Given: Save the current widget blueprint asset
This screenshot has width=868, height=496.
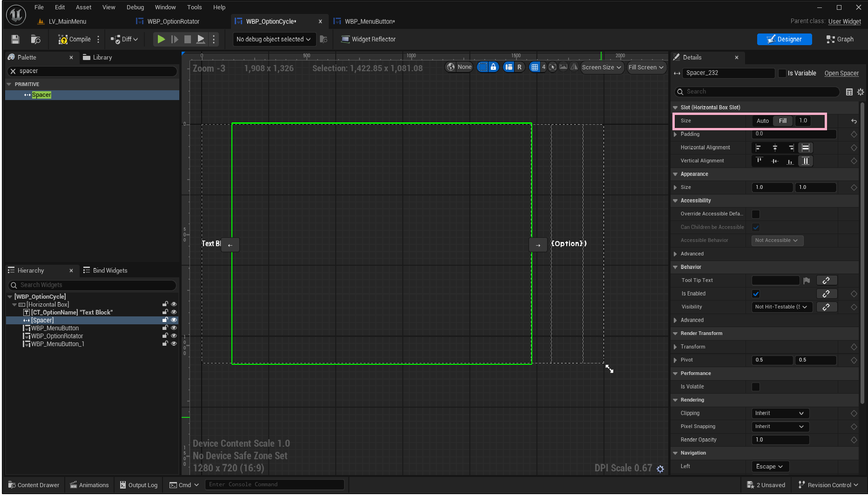Looking at the screenshot, I should pyautogui.click(x=15, y=40).
